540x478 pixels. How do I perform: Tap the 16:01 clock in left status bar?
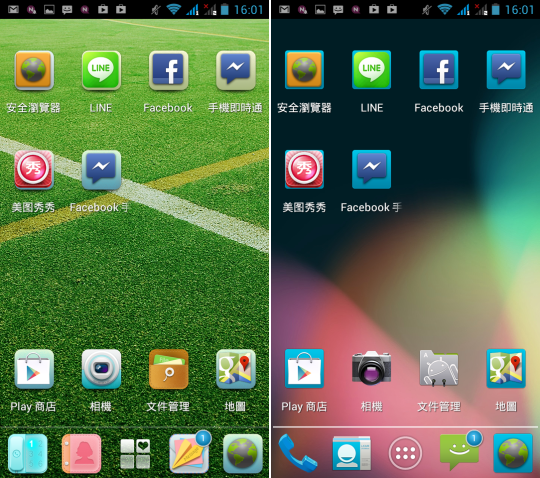(x=248, y=10)
